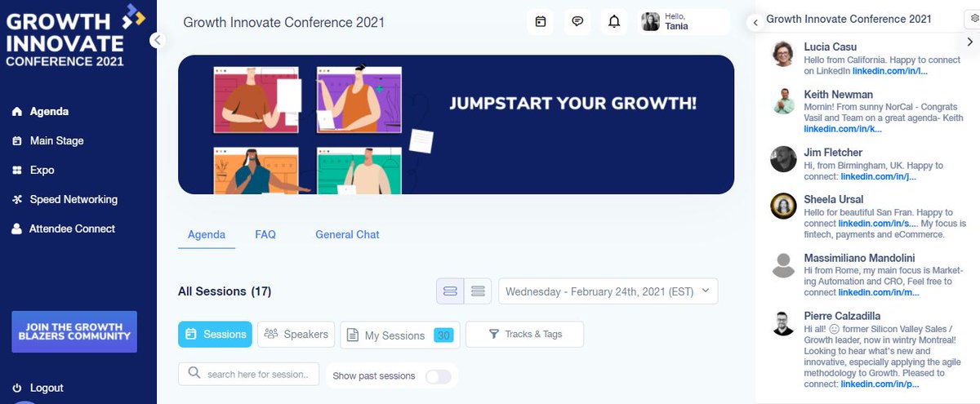
Task: Open the calendar icon in header
Action: (x=540, y=22)
